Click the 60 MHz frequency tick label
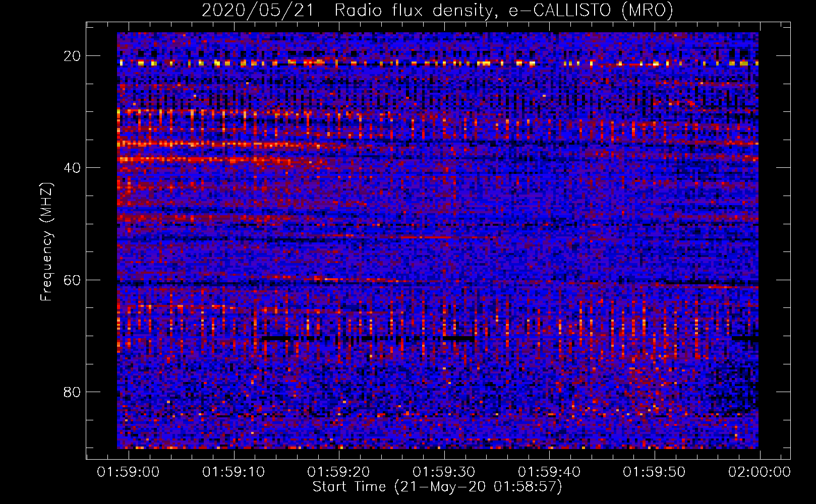Viewport: 816px width, 504px height. click(x=72, y=280)
